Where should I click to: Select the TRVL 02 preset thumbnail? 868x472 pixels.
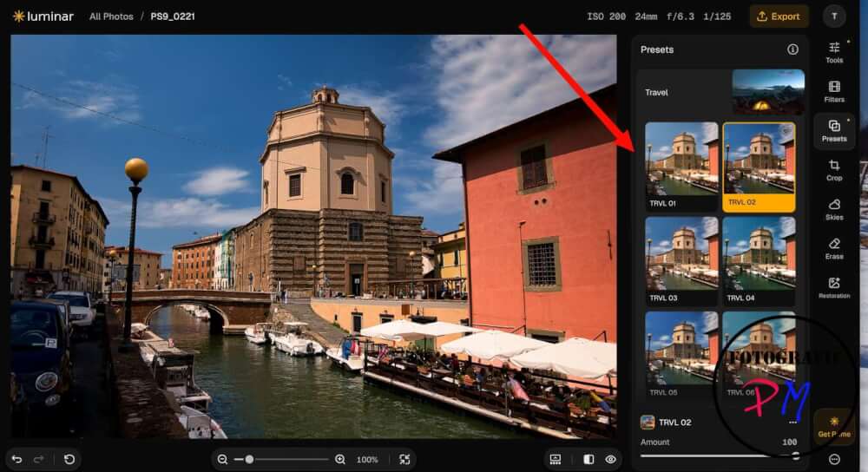click(x=759, y=166)
